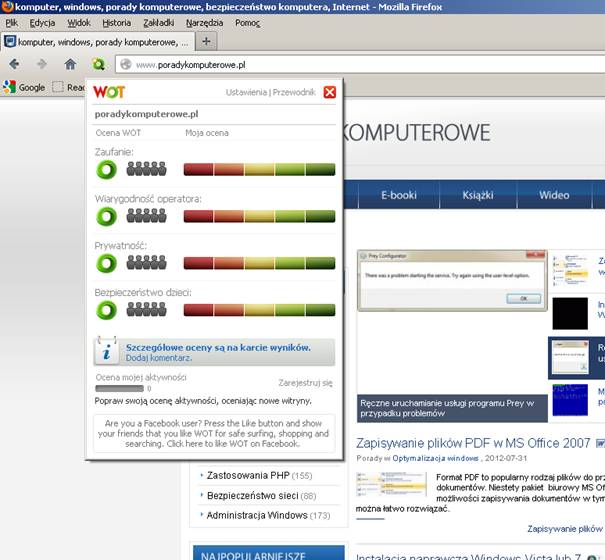Open the Zakładki menu
This screenshot has width=605, height=560.
(x=159, y=23)
